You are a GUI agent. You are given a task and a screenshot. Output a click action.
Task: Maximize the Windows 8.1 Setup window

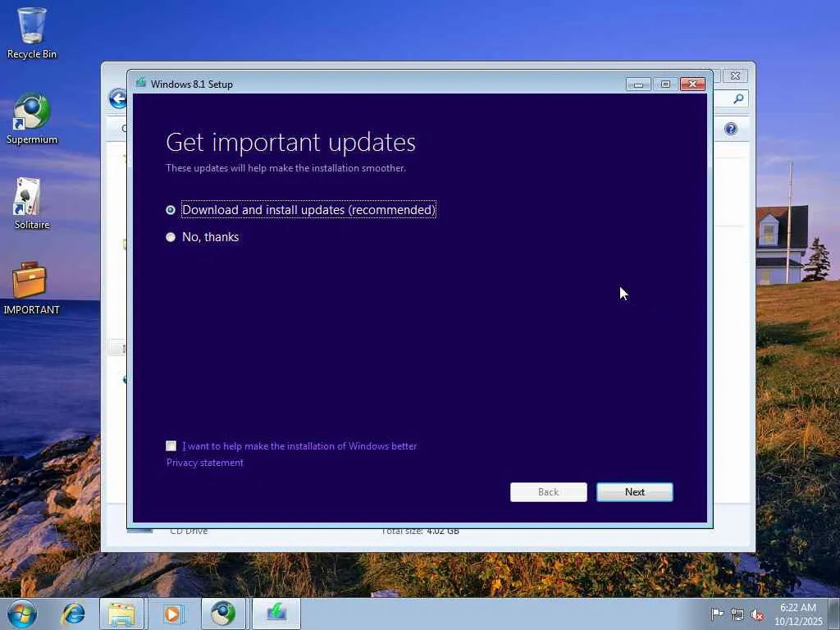(665, 84)
